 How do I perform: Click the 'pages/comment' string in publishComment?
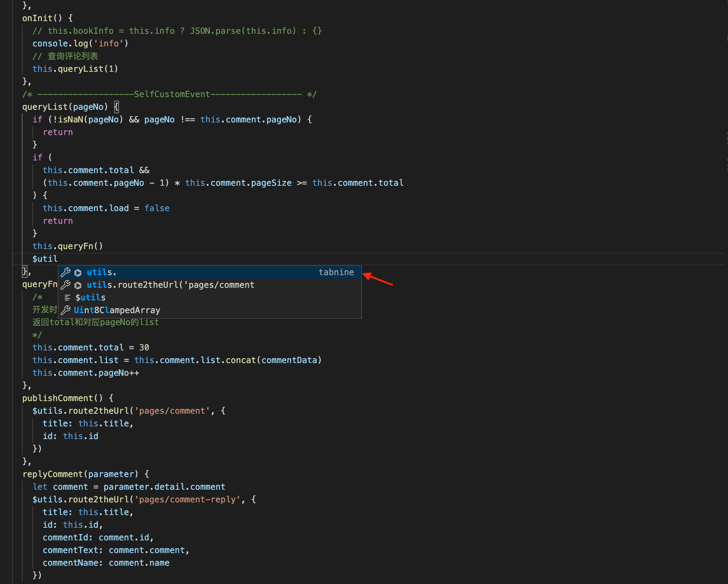click(172, 411)
